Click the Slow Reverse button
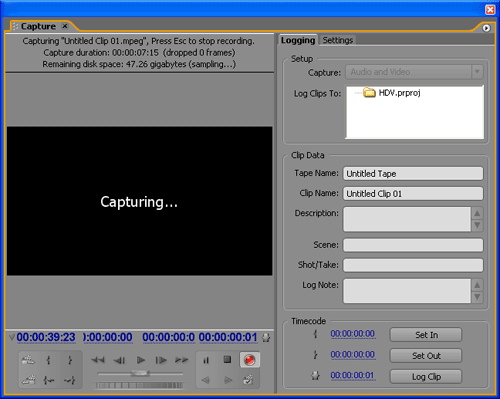500x399 pixels. [206, 380]
